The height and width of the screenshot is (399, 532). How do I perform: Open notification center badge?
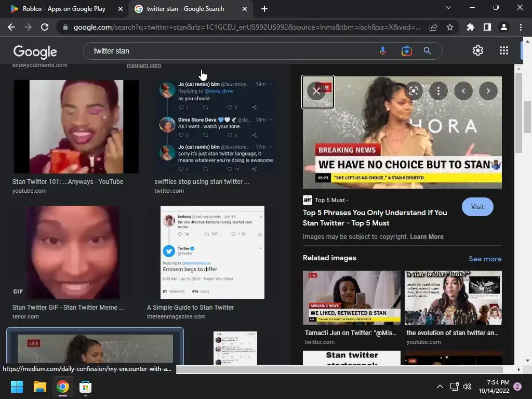click(517, 387)
